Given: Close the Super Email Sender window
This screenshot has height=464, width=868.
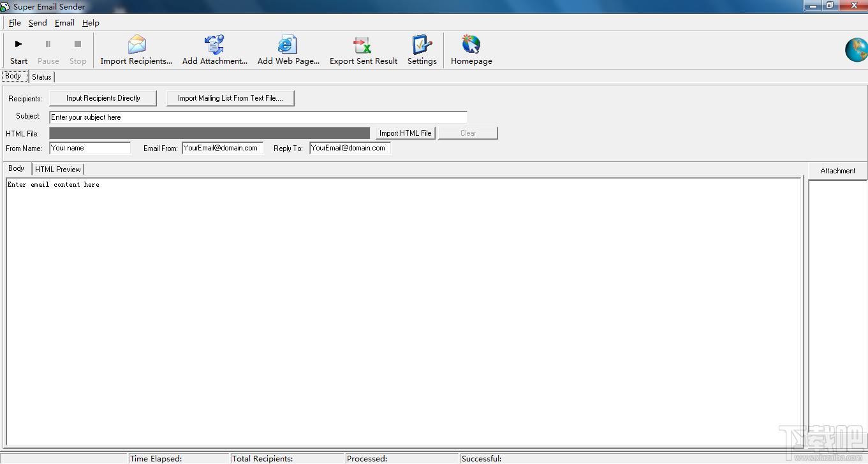Looking at the screenshot, I should click(x=853, y=5).
